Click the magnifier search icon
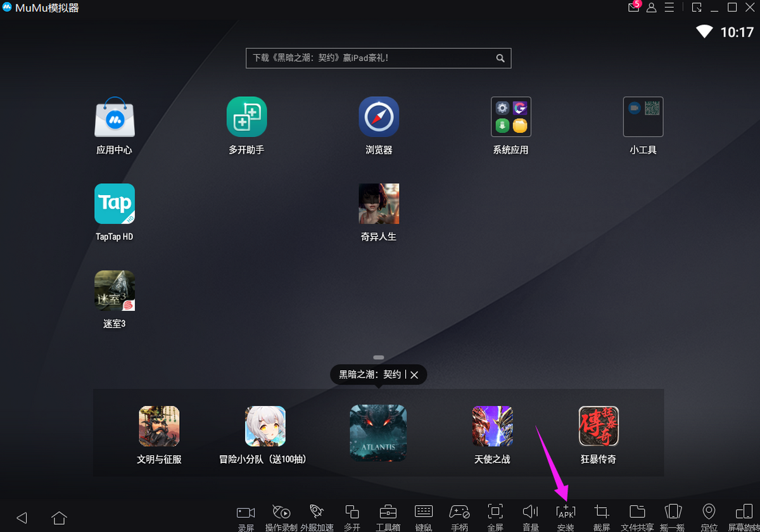The width and height of the screenshot is (760, 532). pyautogui.click(x=500, y=58)
